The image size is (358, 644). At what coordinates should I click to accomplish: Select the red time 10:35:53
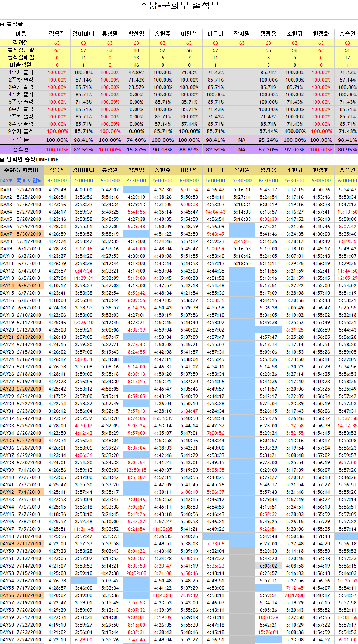[348, 581]
